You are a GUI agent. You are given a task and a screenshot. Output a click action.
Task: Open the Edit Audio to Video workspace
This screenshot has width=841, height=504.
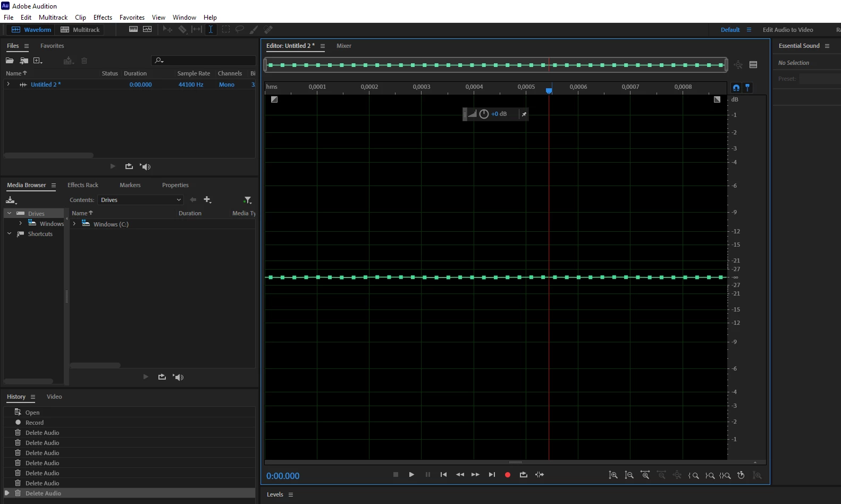point(788,30)
